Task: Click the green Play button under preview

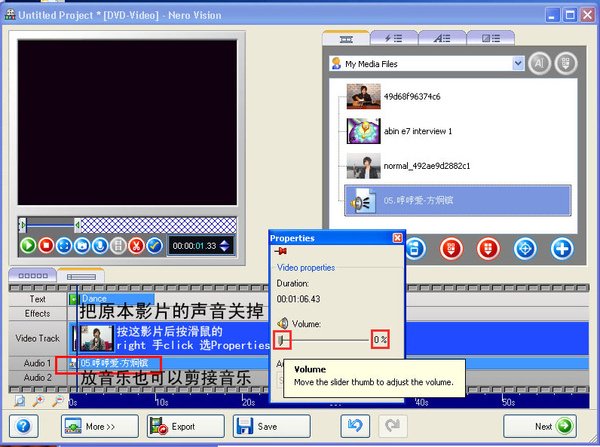Action: point(28,245)
